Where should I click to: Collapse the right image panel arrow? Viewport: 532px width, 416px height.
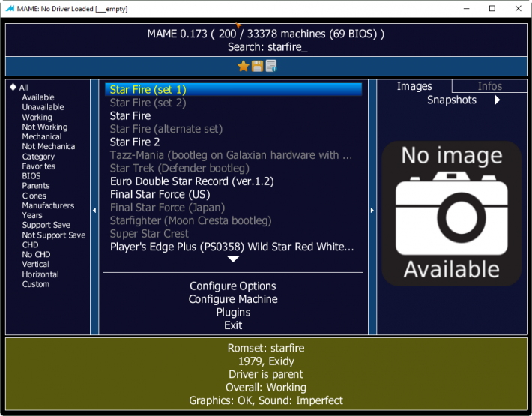(x=372, y=211)
